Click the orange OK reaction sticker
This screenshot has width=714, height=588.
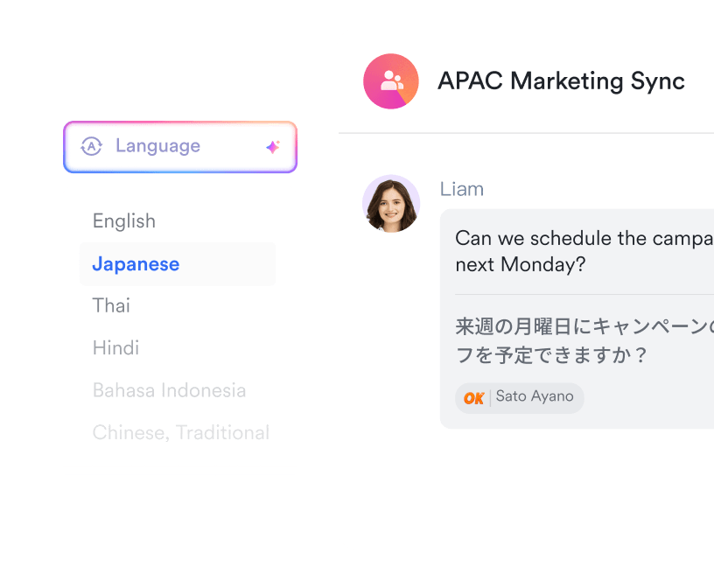pyautogui.click(x=473, y=398)
